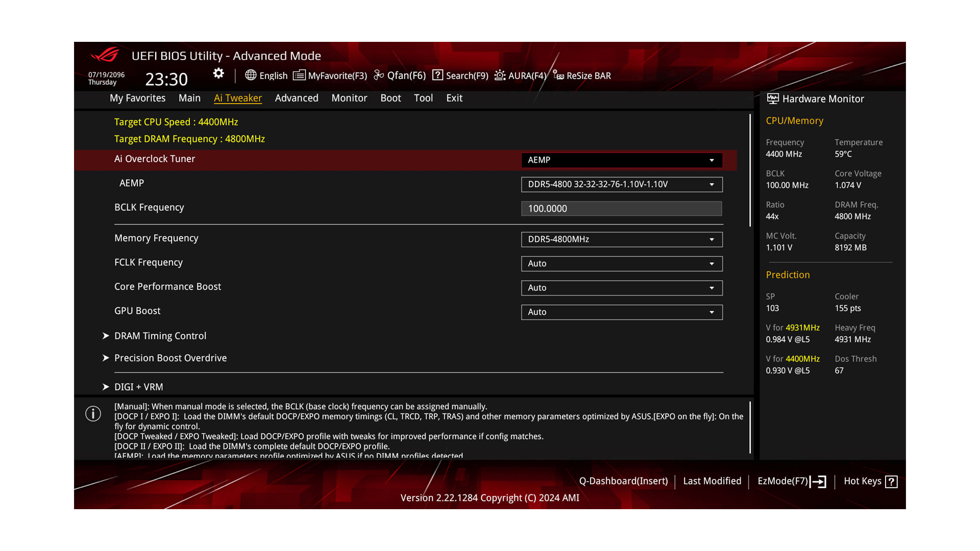The height and width of the screenshot is (551, 980).
Task: Select the Ai Tweaker tab
Action: tap(238, 98)
